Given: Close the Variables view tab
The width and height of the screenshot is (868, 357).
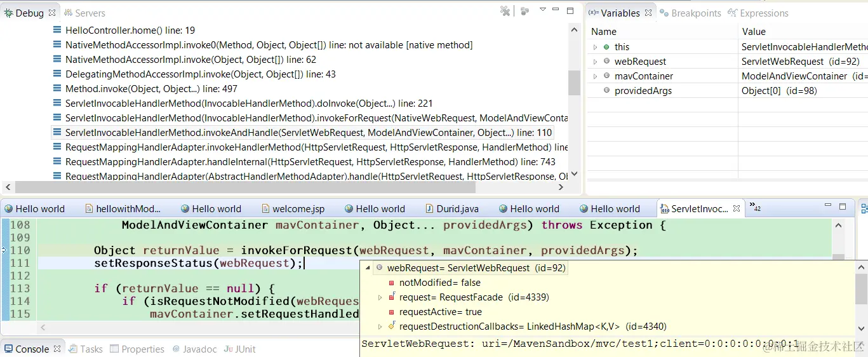Looking at the screenshot, I should tap(648, 13).
